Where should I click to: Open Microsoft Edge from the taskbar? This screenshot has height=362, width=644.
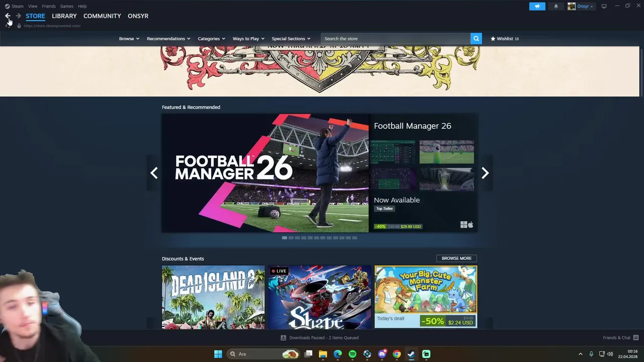coord(338,354)
